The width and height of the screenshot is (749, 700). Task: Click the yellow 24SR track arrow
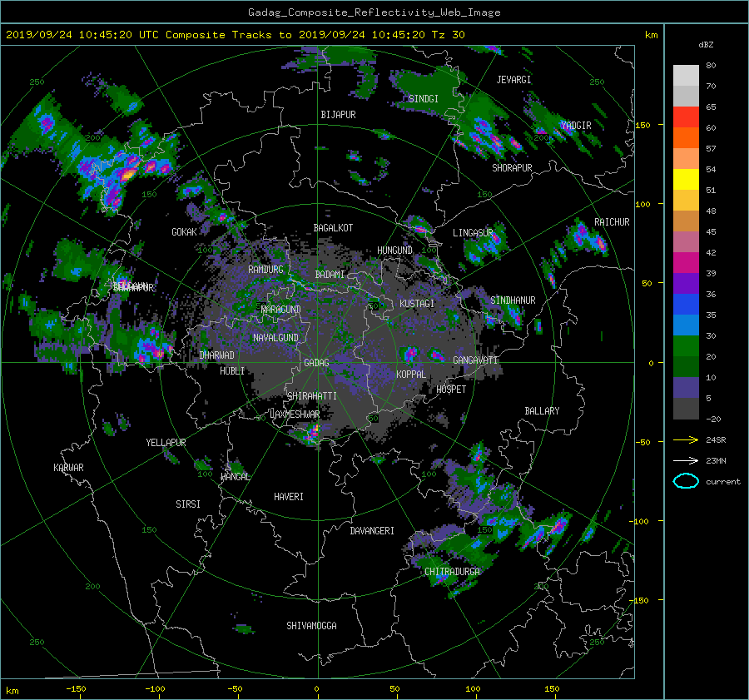[x=686, y=439]
